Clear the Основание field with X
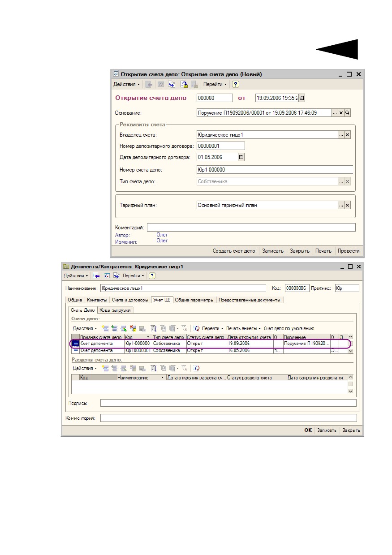Image resolution: width=392 pixels, height=555 pixels. [341, 113]
